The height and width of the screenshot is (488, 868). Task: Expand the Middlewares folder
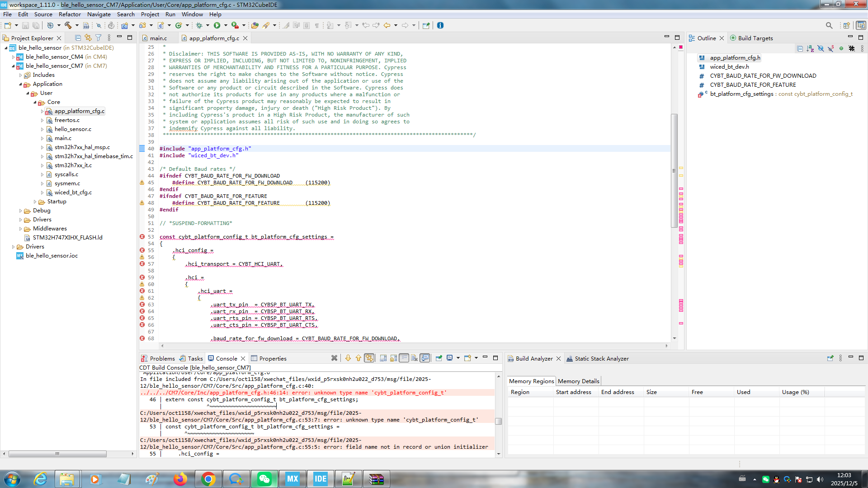coord(21,229)
